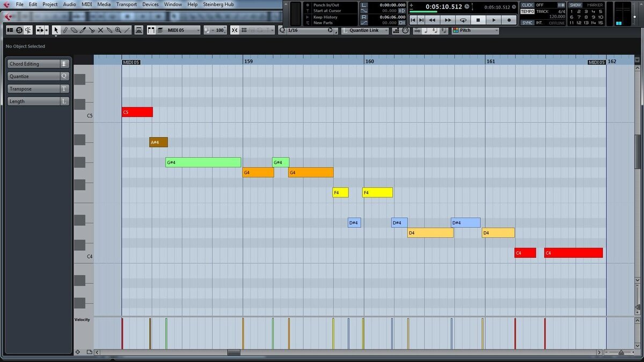Expand the Transpose section
The image size is (644, 362).
33,88
